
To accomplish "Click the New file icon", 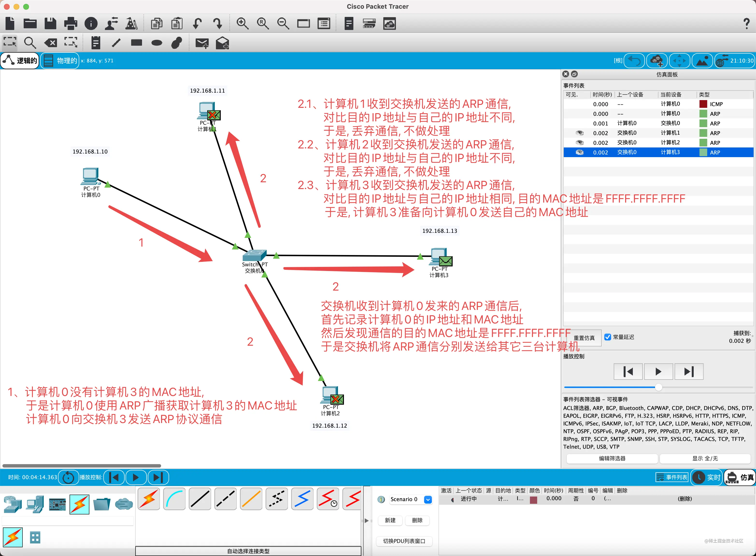I will point(10,23).
